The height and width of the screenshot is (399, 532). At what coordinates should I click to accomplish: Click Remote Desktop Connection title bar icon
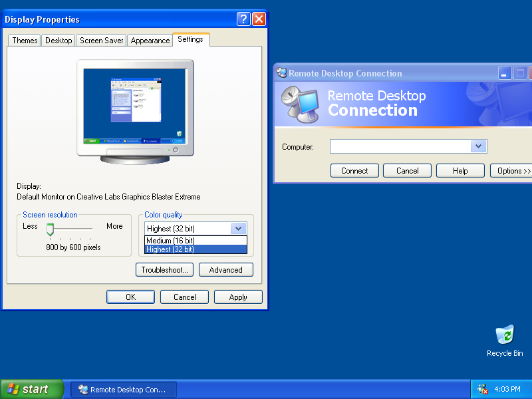point(281,72)
